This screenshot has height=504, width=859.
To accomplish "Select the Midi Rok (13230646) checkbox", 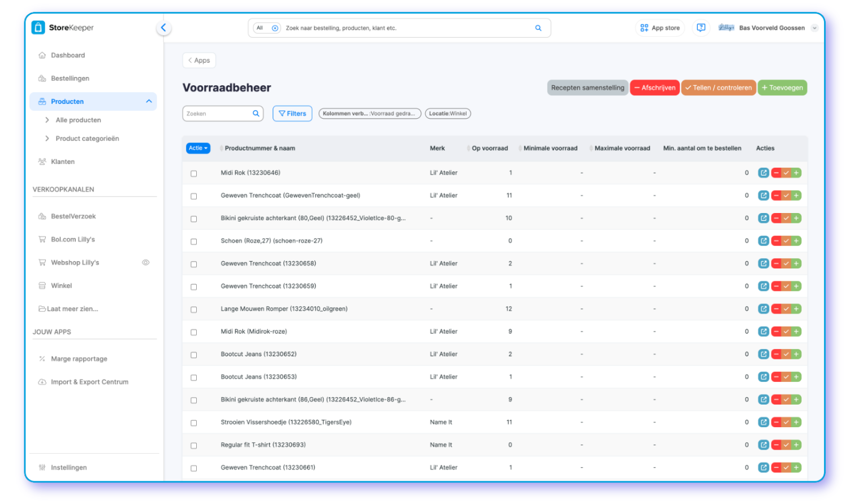I will pyautogui.click(x=194, y=173).
